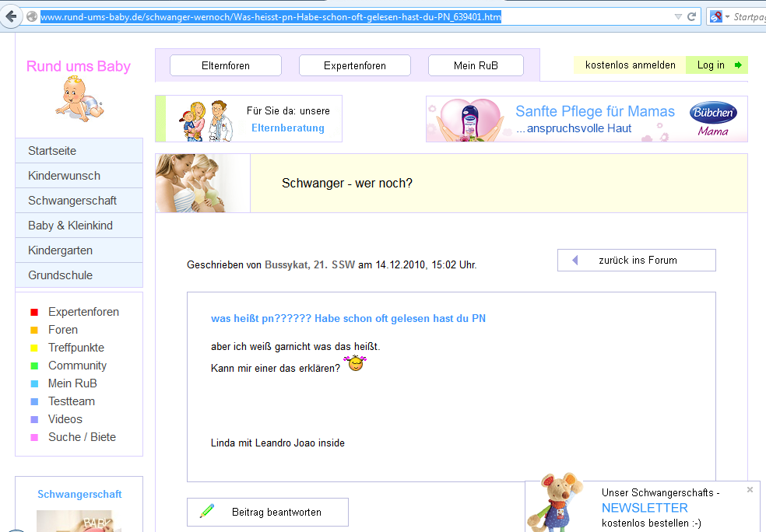Click the Bübchen Mama advertisement banner

pos(586,119)
